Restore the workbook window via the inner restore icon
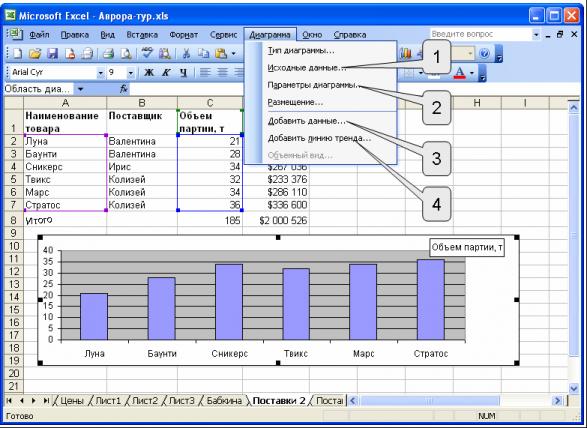This screenshot has height=428, width=587. (x=560, y=34)
